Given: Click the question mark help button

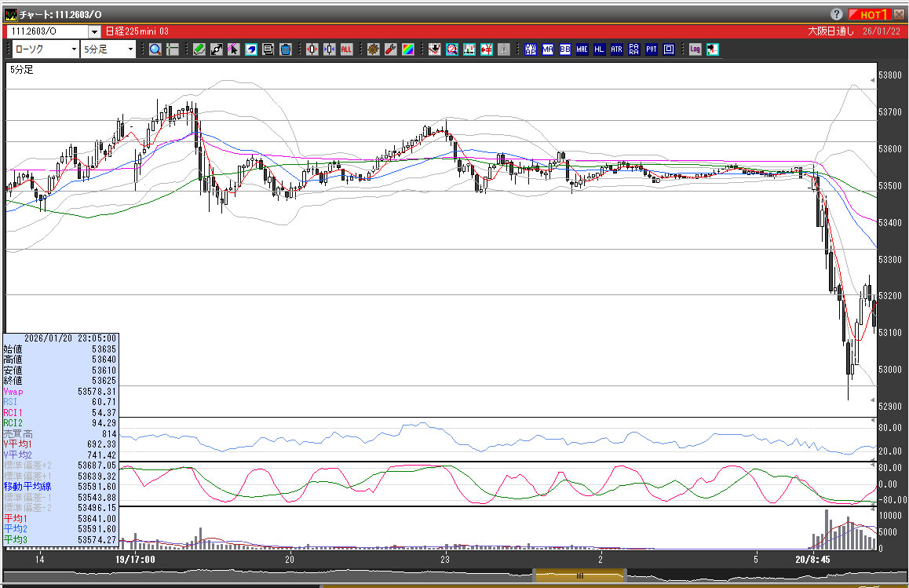Looking at the screenshot, I should [x=836, y=14].
